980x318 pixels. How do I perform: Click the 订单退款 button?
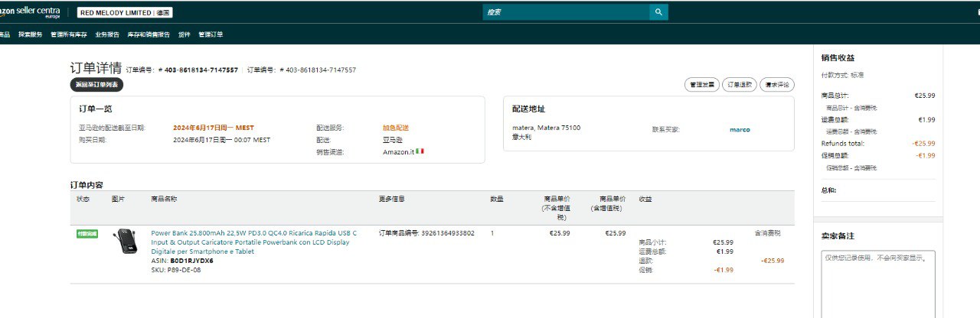[x=739, y=85]
